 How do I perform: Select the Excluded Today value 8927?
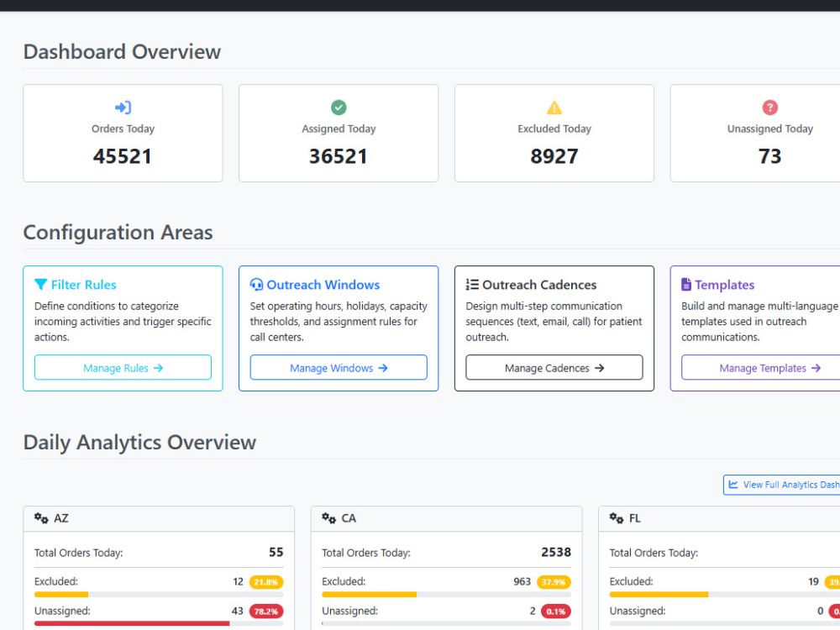click(x=554, y=156)
